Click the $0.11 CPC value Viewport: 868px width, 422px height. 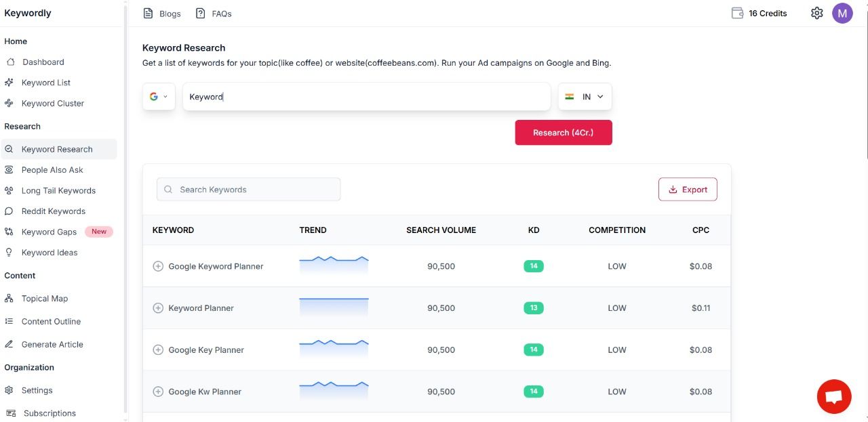coord(701,308)
